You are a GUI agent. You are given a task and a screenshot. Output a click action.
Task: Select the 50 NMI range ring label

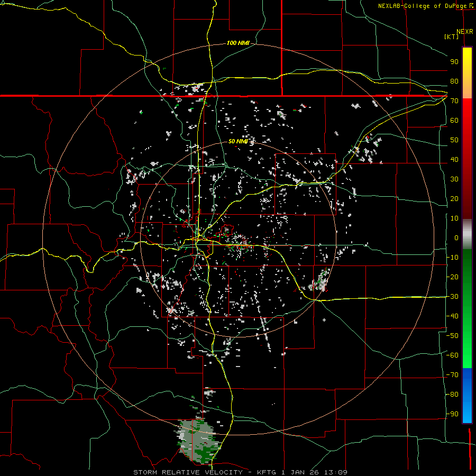pos(238,141)
